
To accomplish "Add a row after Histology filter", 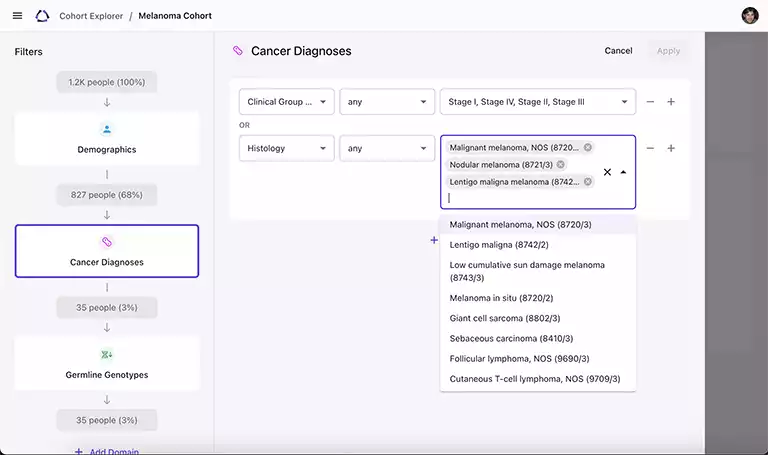I will coord(671,148).
